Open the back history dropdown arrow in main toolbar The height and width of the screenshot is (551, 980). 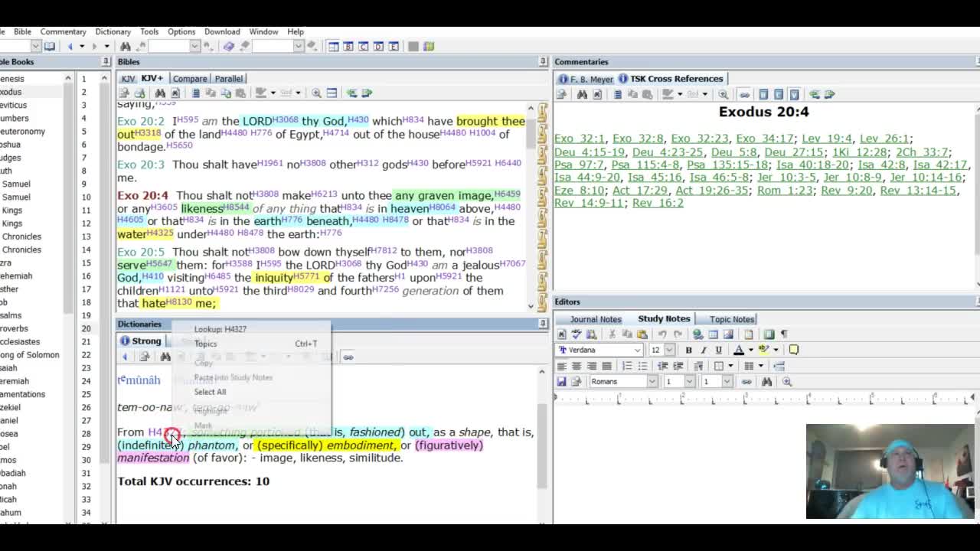(80, 47)
